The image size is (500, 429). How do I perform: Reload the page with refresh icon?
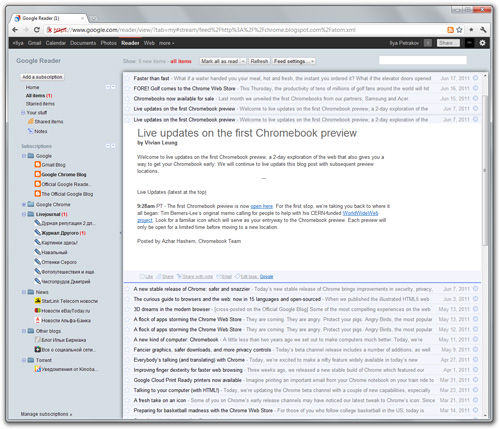pos(37,30)
